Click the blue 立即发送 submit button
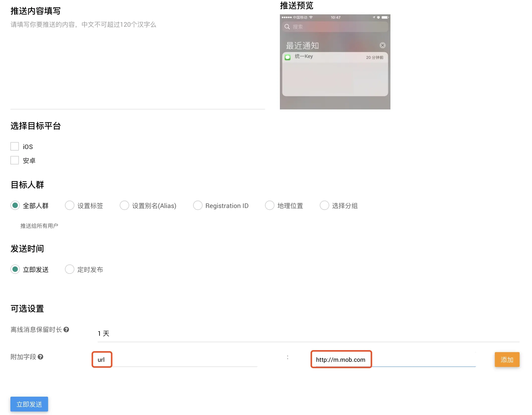Viewport: 532px width, 415px height. click(x=29, y=404)
